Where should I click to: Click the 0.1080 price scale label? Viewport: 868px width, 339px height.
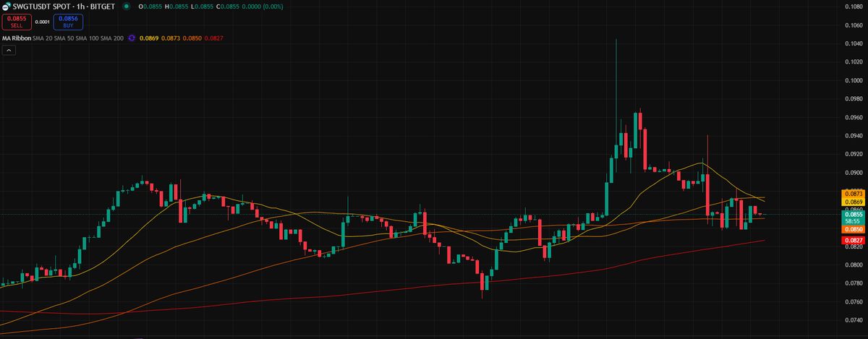[853, 7]
